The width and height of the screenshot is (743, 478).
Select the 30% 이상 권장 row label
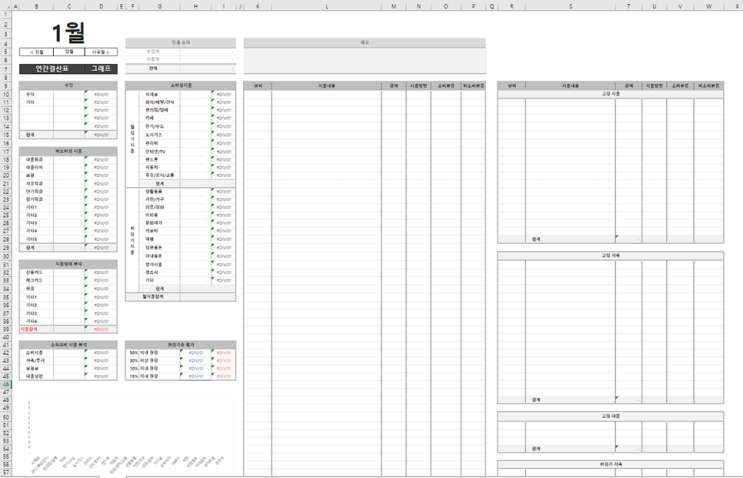(144, 361)
